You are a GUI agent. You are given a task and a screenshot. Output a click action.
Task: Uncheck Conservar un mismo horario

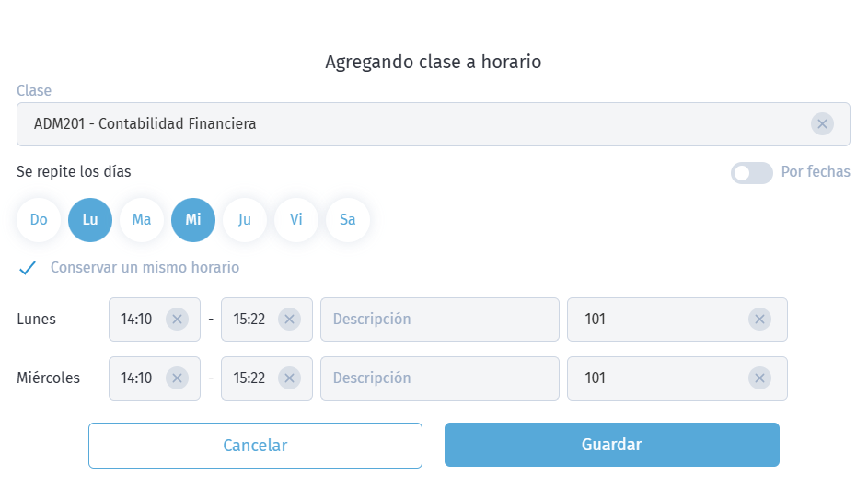28,268
